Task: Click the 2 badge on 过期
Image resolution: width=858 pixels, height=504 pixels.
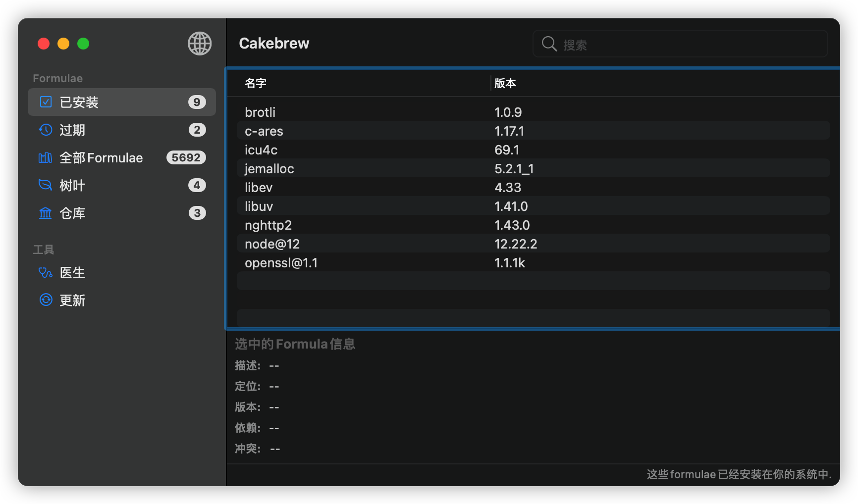Action: tap(197, 130)
